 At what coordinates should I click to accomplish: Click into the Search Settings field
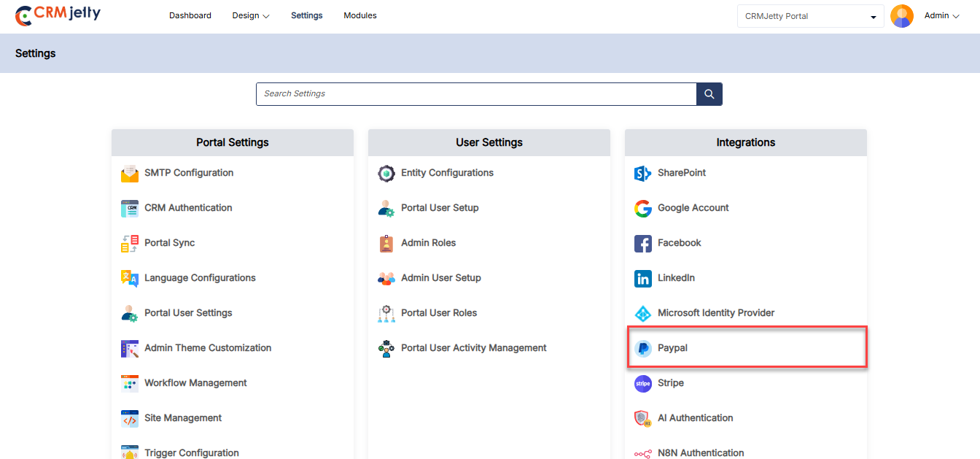pyautogui.click(x=476, y=94)
